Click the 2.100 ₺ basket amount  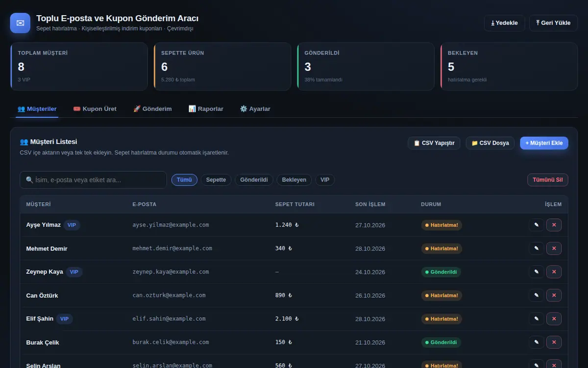pyautogui.click(x=287, y=319)
